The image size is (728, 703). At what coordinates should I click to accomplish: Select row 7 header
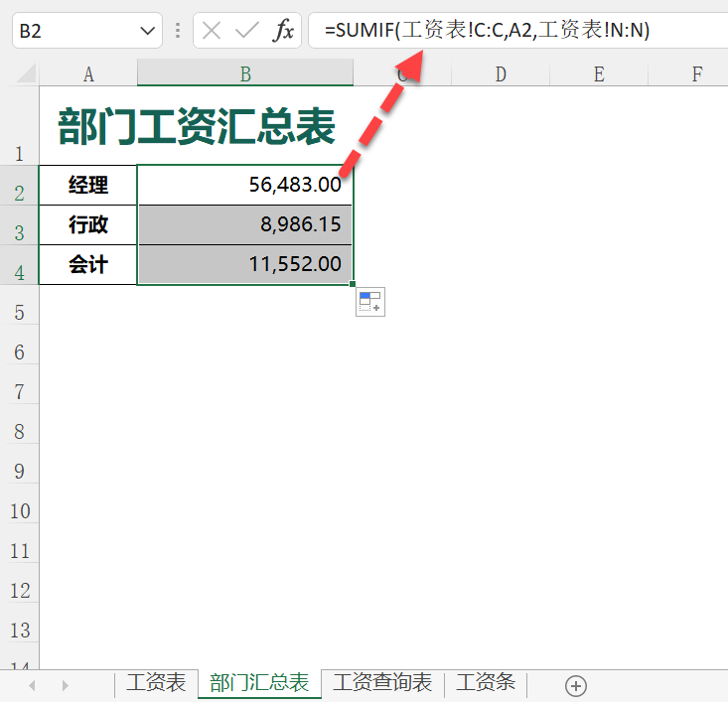(19, 384)
